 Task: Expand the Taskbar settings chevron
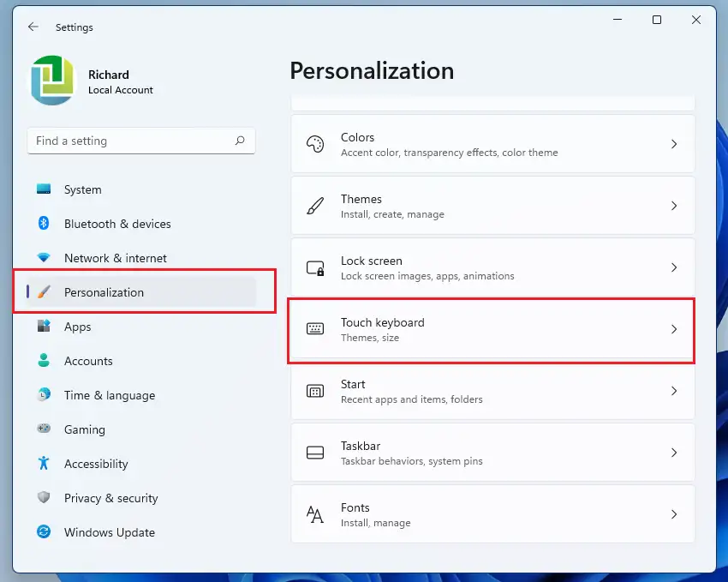[674, 453]
